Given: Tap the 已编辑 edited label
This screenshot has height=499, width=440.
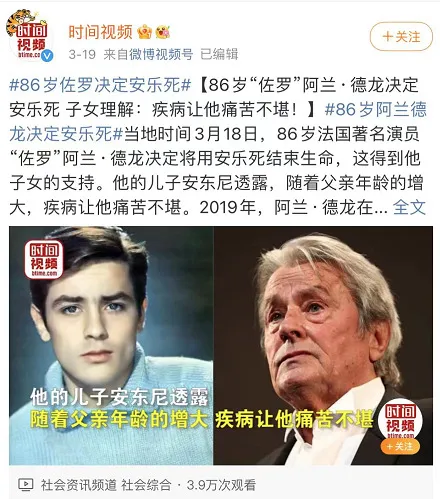Looking at the screenshot, I should point(219,54).
